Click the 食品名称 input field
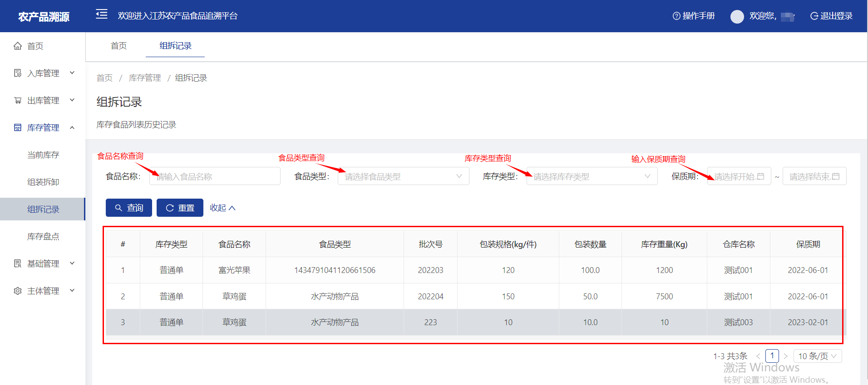This screenshot has height=385, width=868. coord(215,176)
